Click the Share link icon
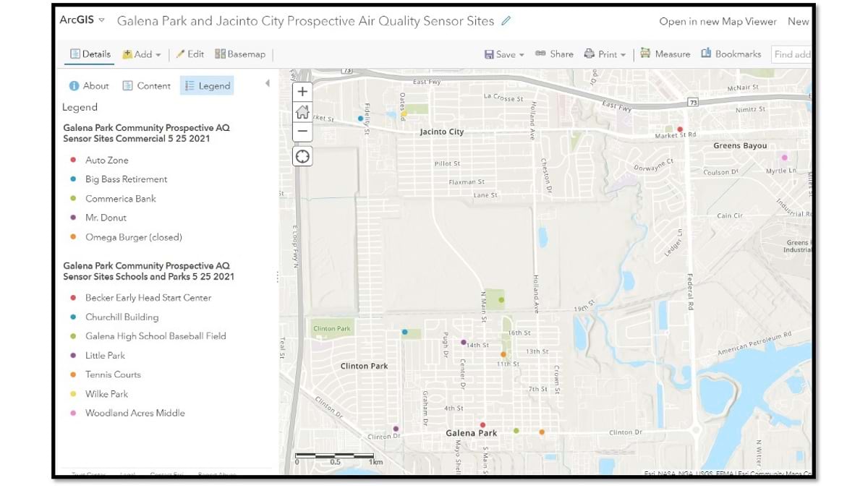Screen dimensions: 868x488 [540, 54]
